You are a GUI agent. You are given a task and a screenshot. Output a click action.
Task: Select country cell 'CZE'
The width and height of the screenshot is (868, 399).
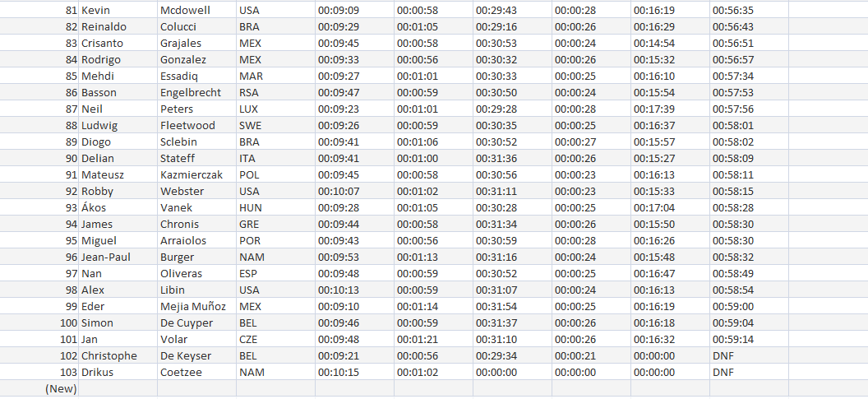pos(275,339)
